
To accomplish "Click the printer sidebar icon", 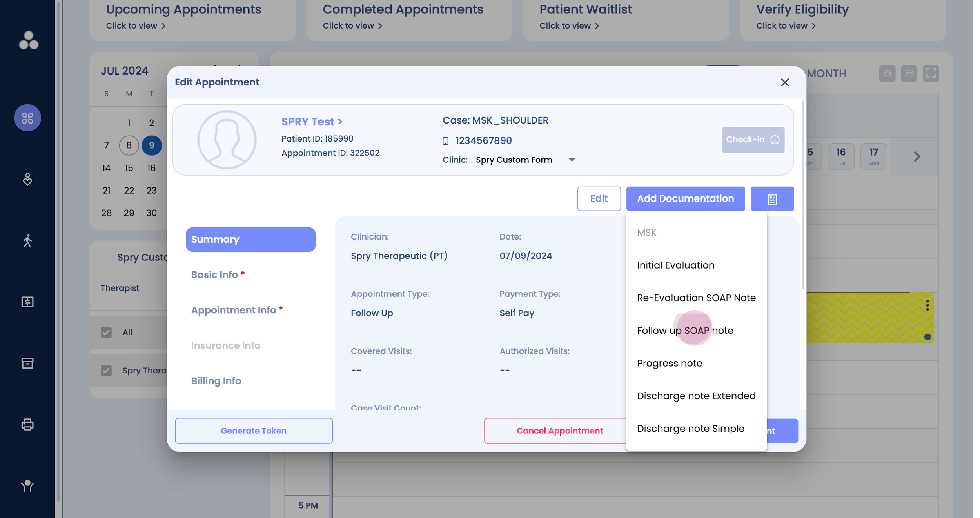I will coord(27,424).
